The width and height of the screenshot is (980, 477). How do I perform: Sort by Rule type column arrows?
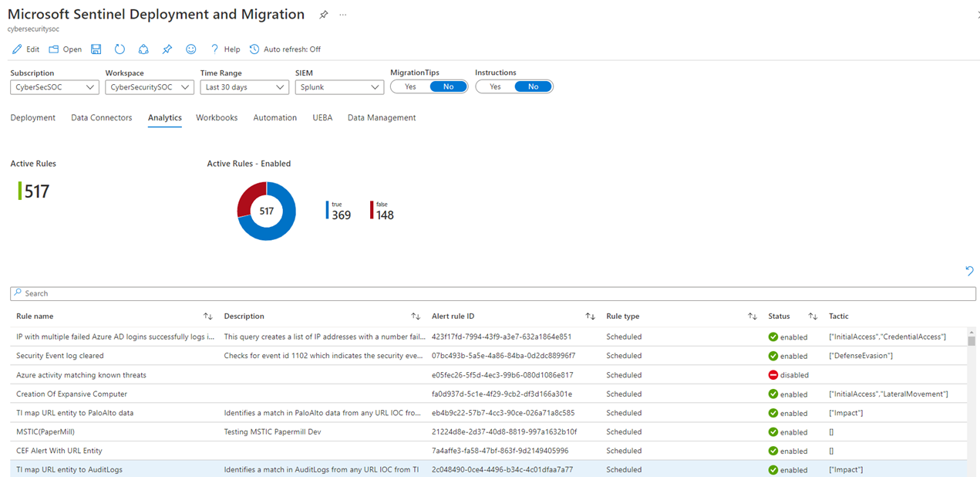[753, 316]
